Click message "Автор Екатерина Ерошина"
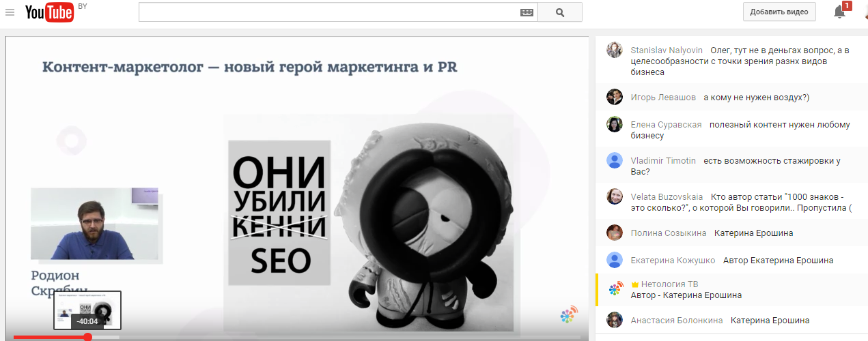Image resolution: width=868 pixels, height=341 pixels. click(778, 260)
